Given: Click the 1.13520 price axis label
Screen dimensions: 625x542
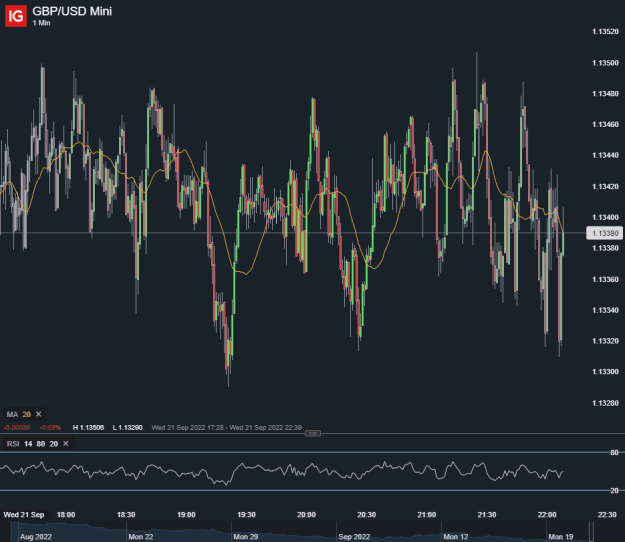Looking at the screenshot, I should [x=605, y=31].
